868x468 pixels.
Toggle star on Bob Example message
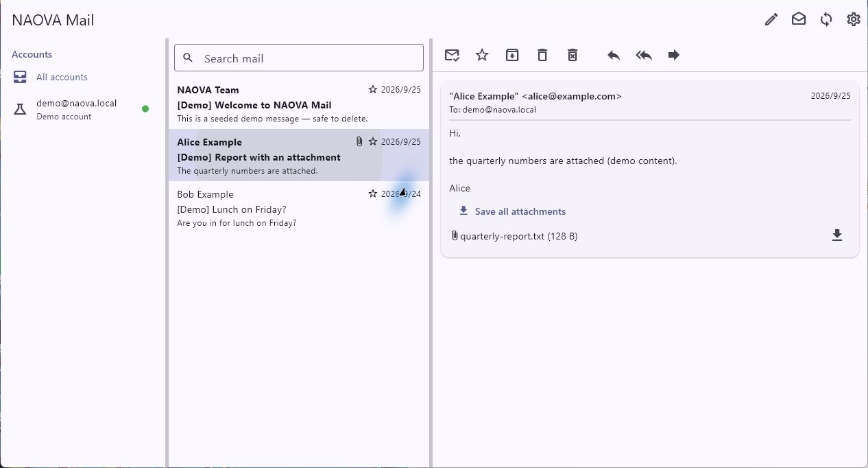tap(373, 194)
